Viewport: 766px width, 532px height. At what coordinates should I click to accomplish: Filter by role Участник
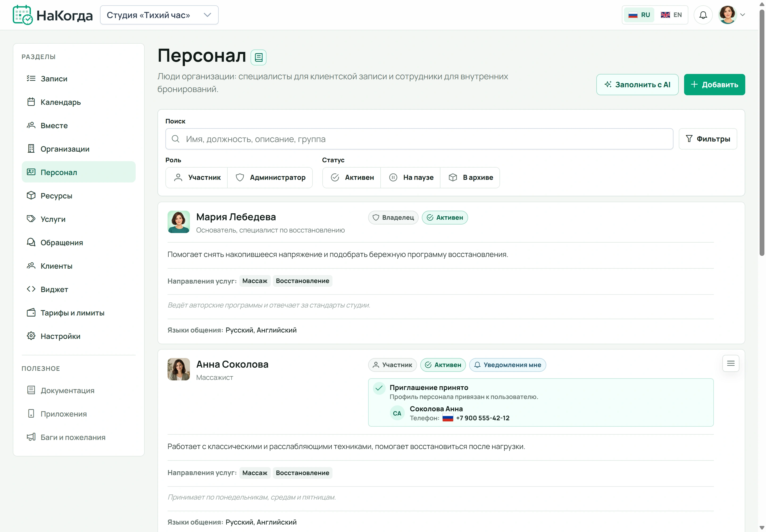point(197,178)
